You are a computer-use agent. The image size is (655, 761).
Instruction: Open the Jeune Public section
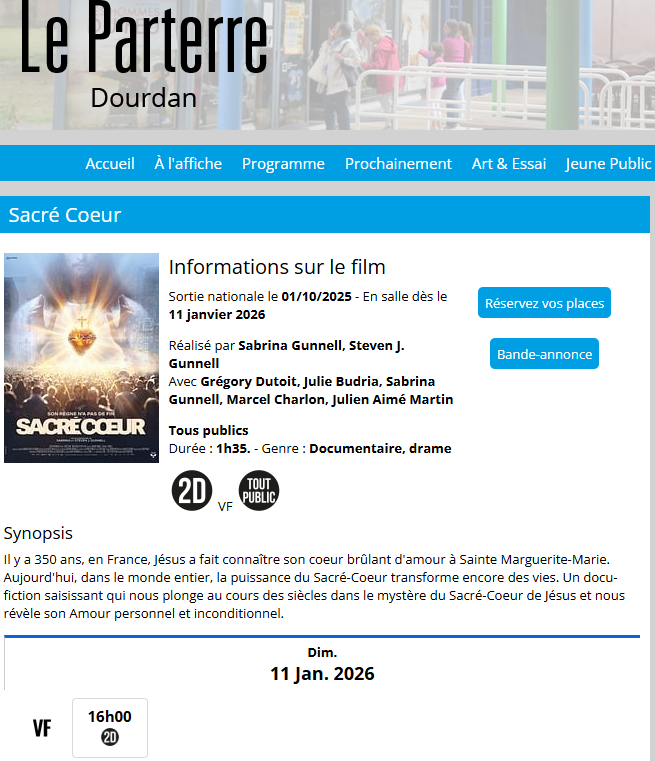[x=608, y=163]
